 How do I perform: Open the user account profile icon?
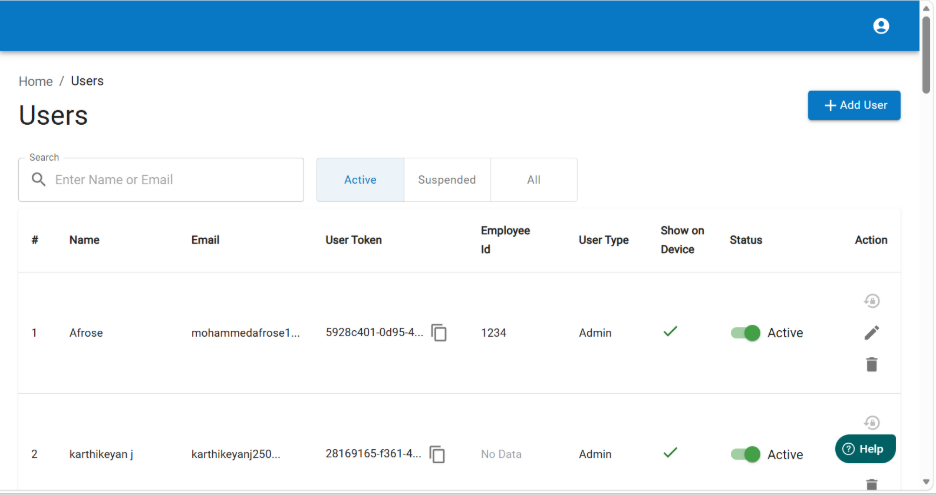click(x=880, y=26)
